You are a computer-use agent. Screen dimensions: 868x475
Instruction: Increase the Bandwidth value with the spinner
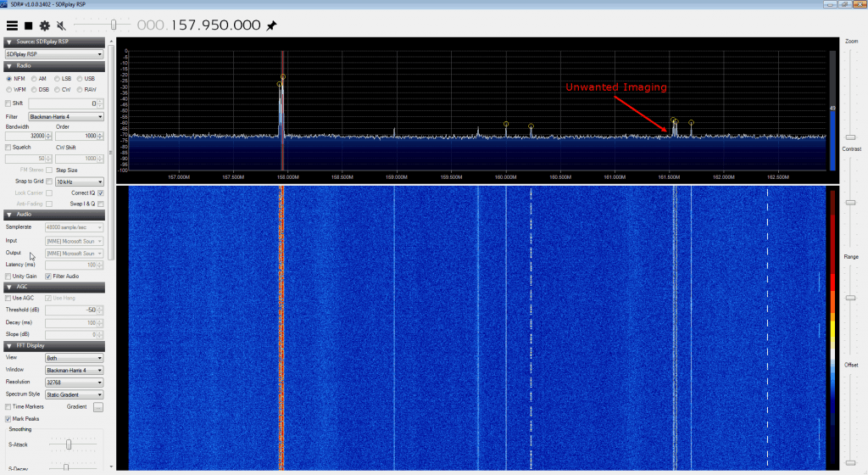click(51, 134)
